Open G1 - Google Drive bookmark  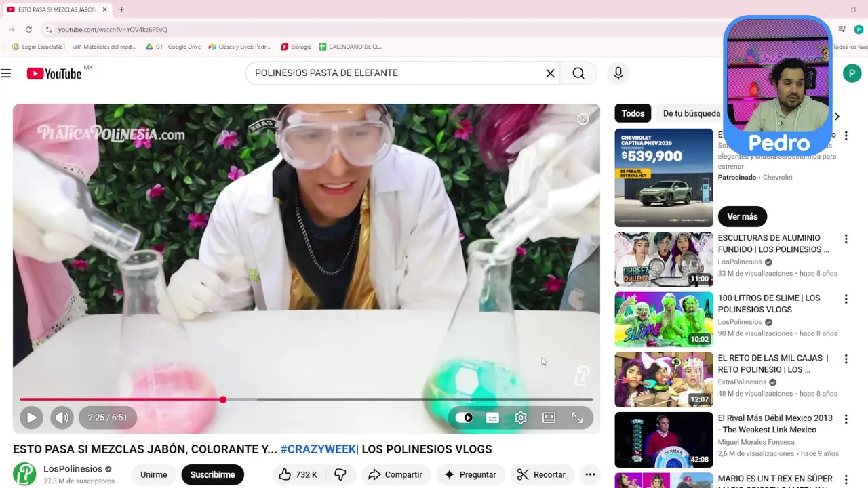[x=174, y=47]
